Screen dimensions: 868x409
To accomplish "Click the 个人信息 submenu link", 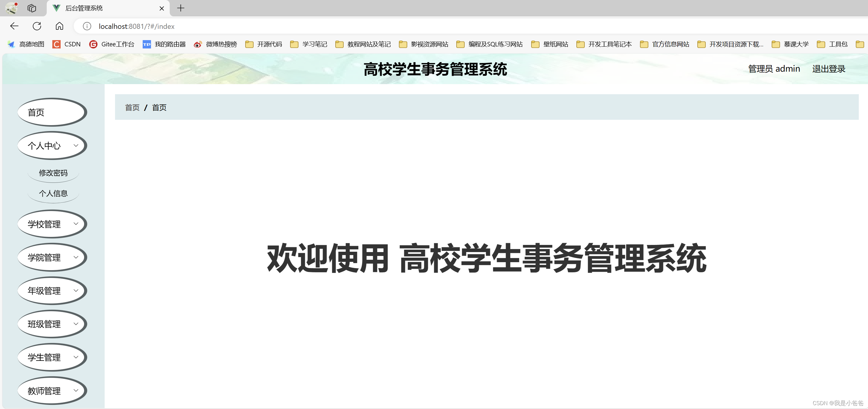I will 53,194.
